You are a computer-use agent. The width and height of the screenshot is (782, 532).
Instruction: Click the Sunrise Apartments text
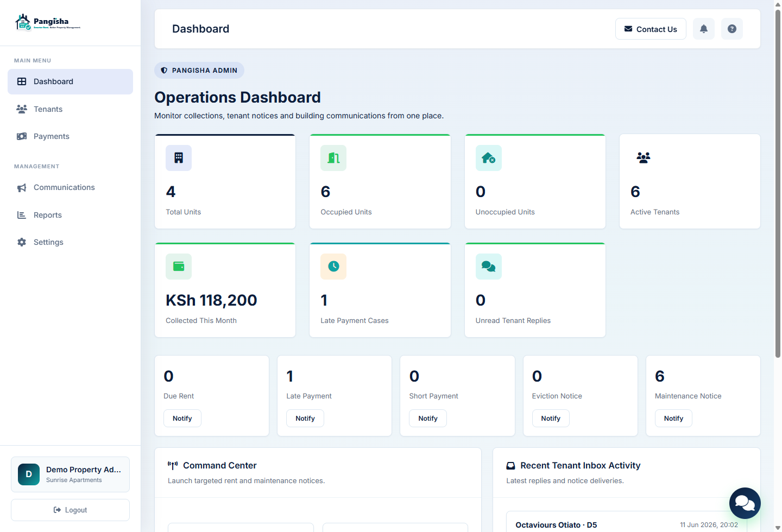74,480
